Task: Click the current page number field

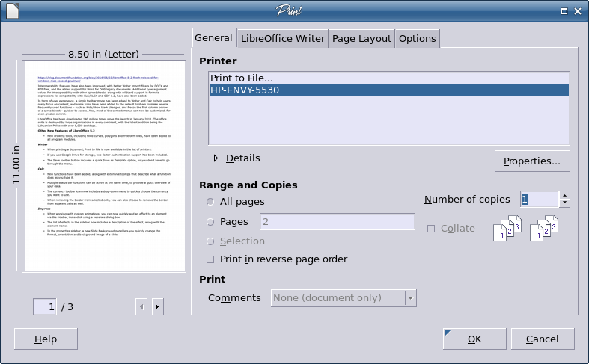Action: [x=45, y=307]
